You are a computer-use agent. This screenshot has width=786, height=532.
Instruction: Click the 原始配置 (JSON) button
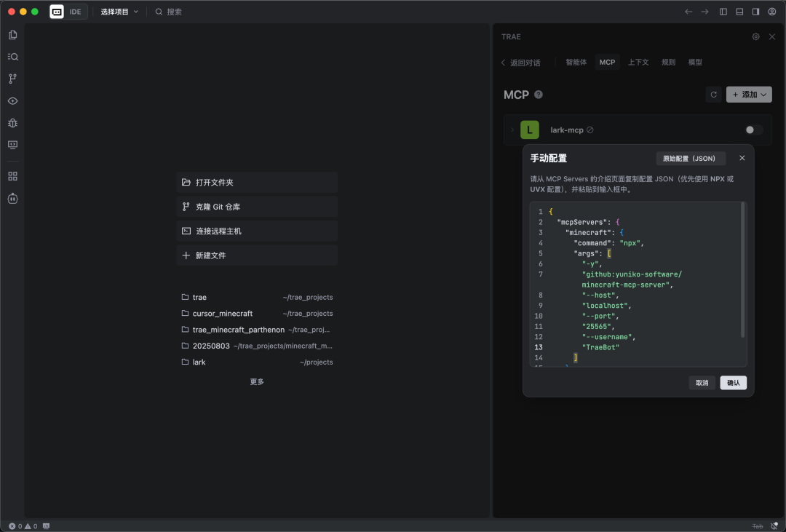pyautogui.click(x=688, y=159)
